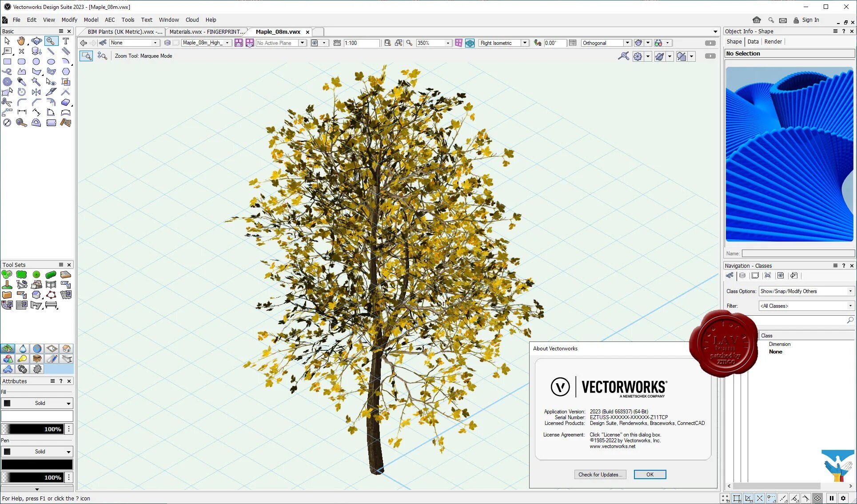Choose the Flyover tool

36,41
